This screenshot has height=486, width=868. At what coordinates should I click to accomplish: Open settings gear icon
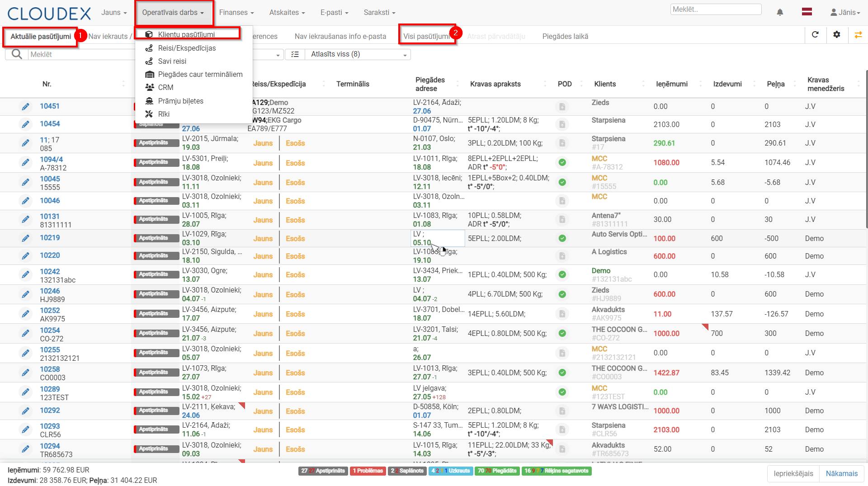[x=837, y=34]
